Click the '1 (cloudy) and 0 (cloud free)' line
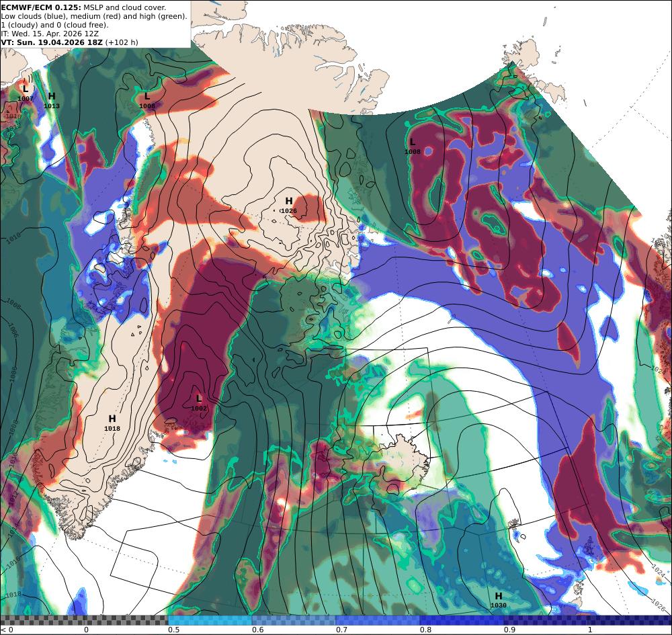Viewport: 672px width, 635px height. coord(55,25)
